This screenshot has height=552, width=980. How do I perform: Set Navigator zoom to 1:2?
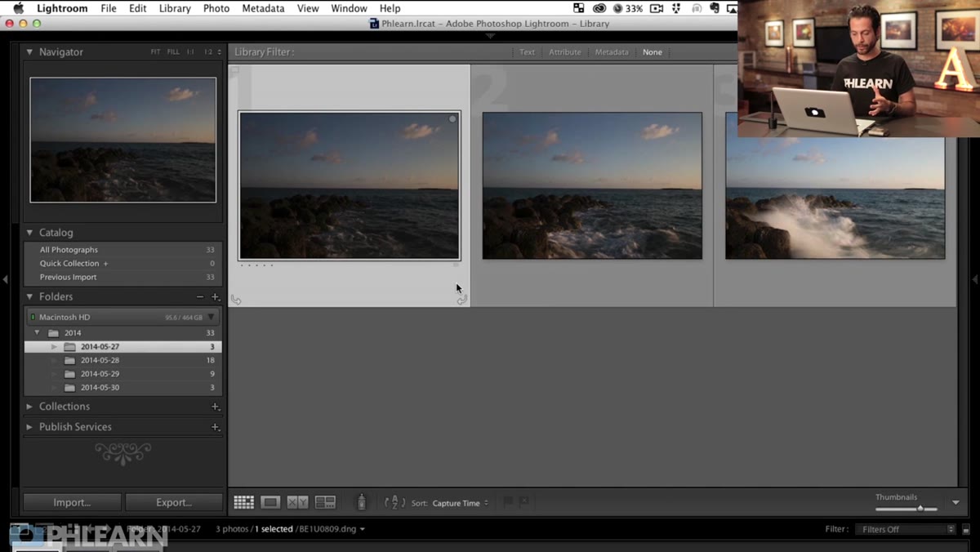(x=210, y=52)
